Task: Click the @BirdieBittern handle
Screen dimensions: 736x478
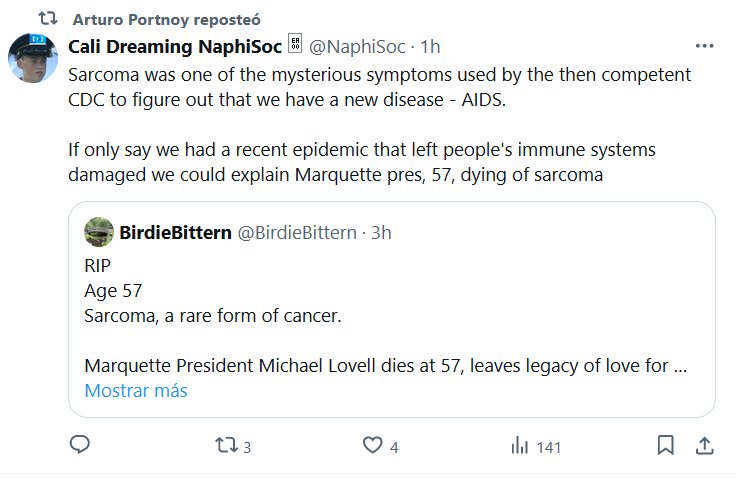Action: tap(295, 232)
